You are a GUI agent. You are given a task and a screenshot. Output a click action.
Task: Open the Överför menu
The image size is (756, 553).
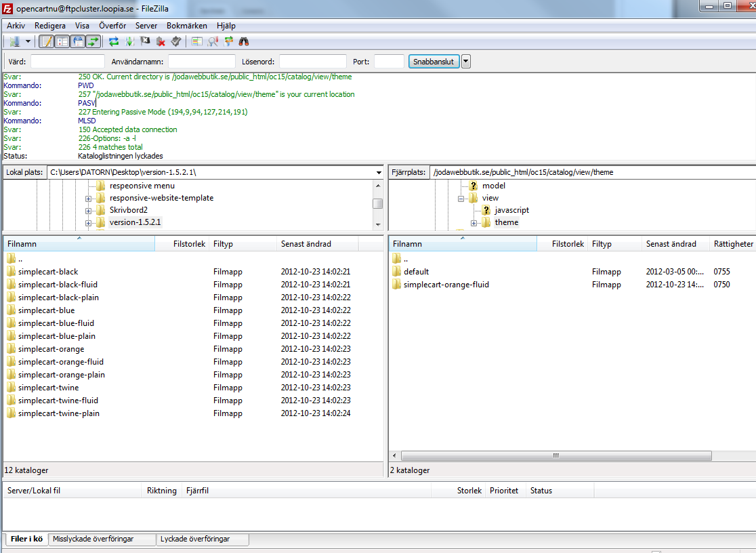112,26
